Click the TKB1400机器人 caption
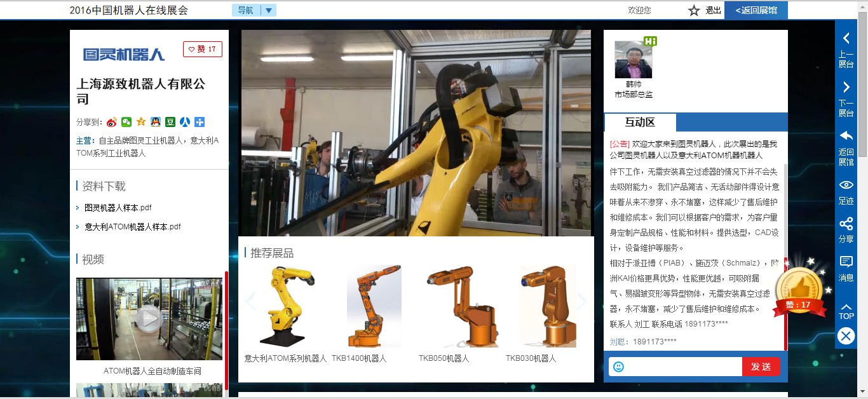Image resolution: width=868 pixels, height=399 pixels. tap(359, 358)
